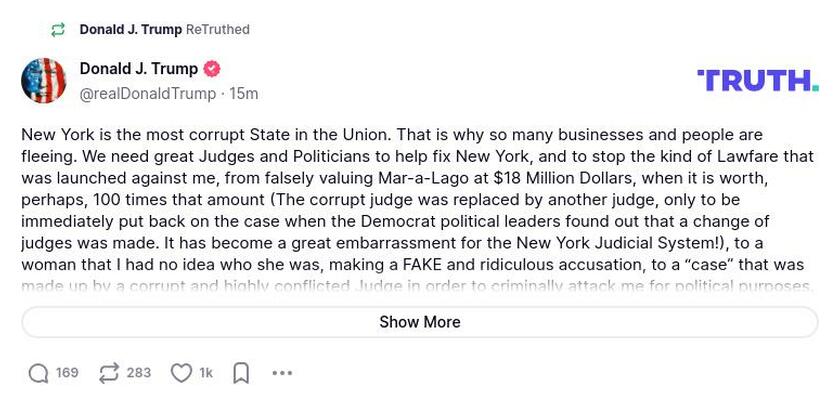840x406 pixels.
Task: Open the Donald J. Trump profile avatar
Action: 44,81
